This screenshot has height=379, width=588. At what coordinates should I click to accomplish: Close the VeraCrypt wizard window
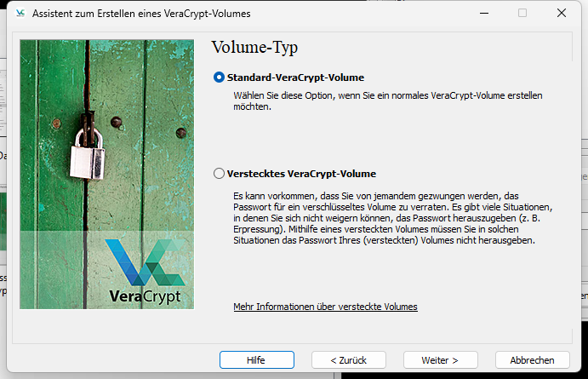tap(562, 13)
